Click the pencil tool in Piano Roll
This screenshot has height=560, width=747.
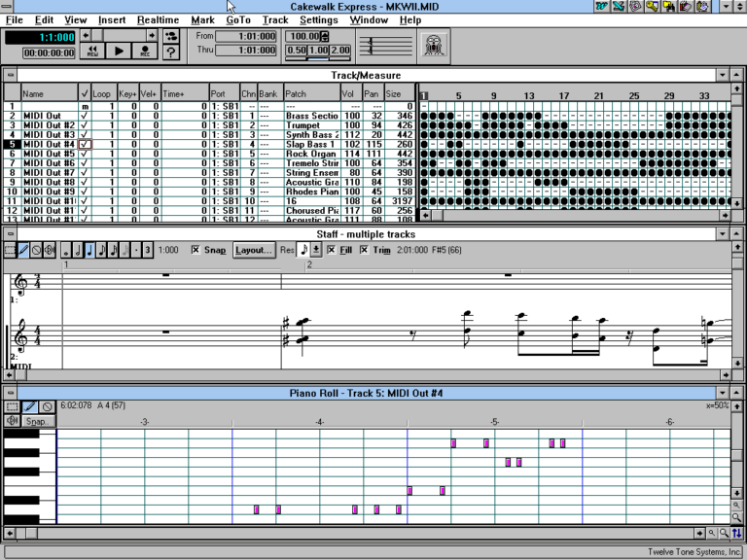(x=29, y=406)
